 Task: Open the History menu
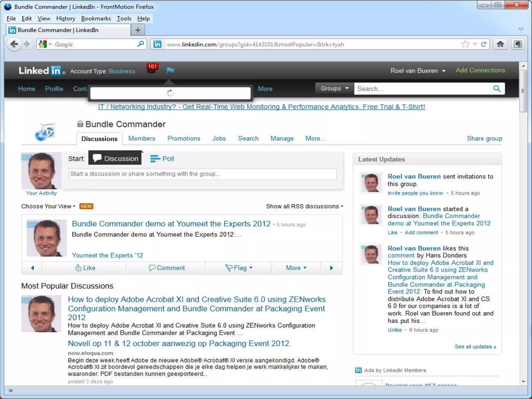(x=66, y=18)
